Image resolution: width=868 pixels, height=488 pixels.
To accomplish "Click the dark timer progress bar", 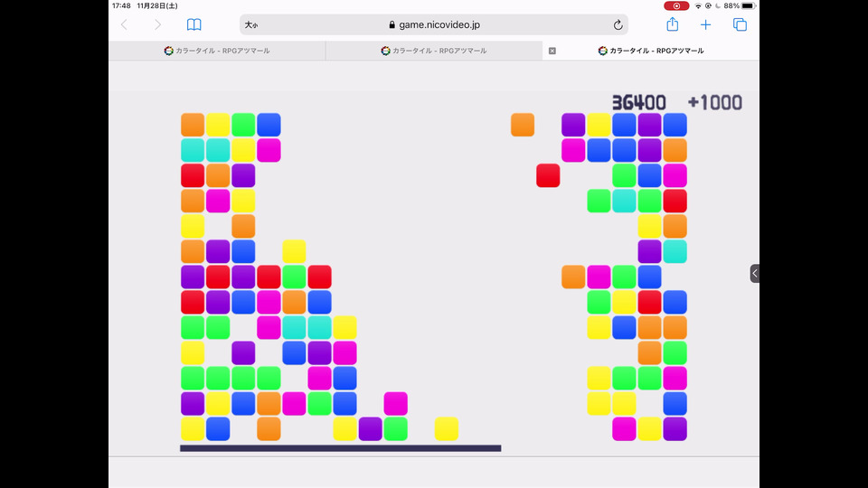I will coord(341,448).
